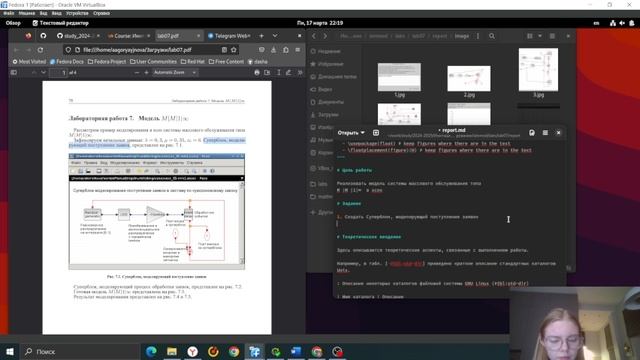The width and height of the screenshot is (640, 360).
Task: Open Fedora Docs bookmark
Action: 67,62
